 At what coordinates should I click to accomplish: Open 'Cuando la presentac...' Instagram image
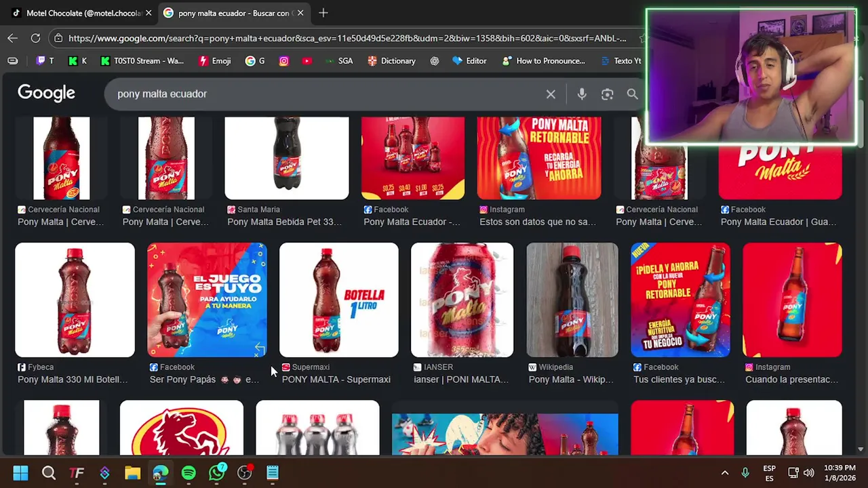click(x=792, y=300)
